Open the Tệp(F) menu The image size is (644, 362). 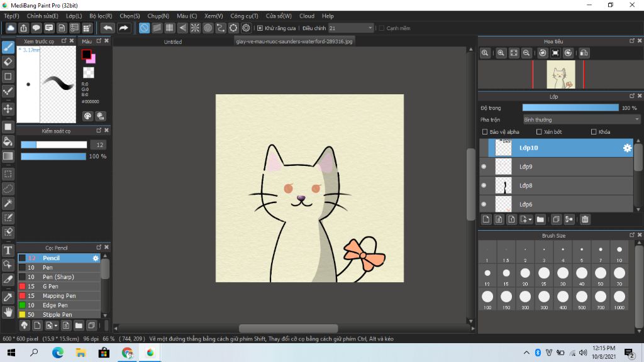pyautogui.click(x=11, y=16)
